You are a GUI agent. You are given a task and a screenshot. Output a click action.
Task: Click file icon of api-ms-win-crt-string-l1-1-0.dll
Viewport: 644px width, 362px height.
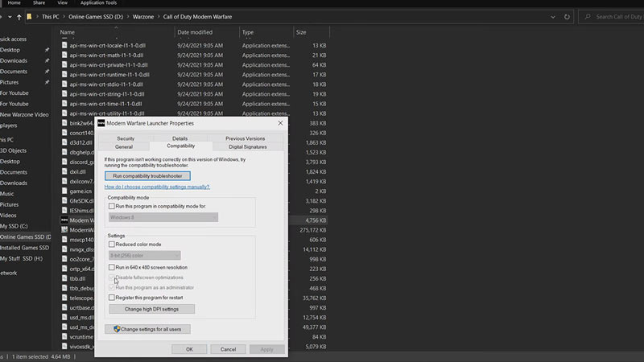coord(64,93)
